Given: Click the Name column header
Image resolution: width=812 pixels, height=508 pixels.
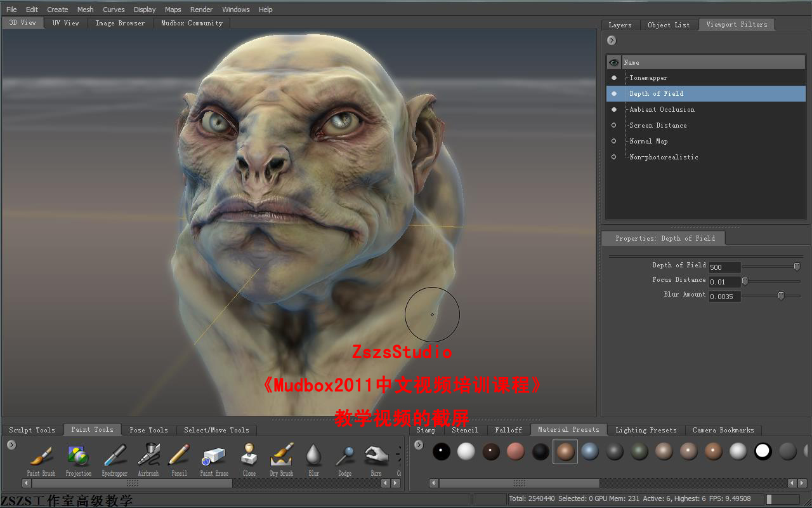Looking at the screenshot, I should (713, 62).
